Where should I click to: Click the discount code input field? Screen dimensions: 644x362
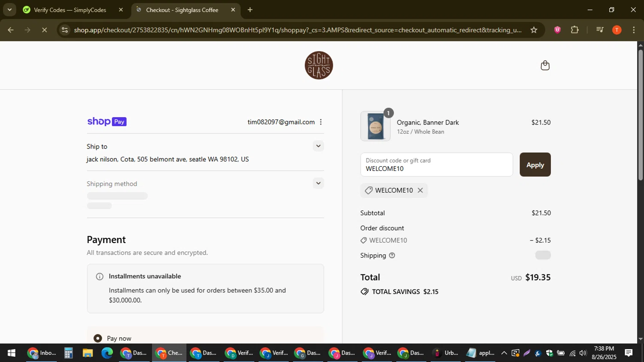(437, 164)
